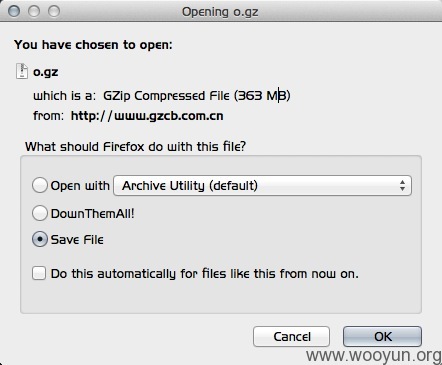Click the zoom button in the title bar

tap(54, 11)
